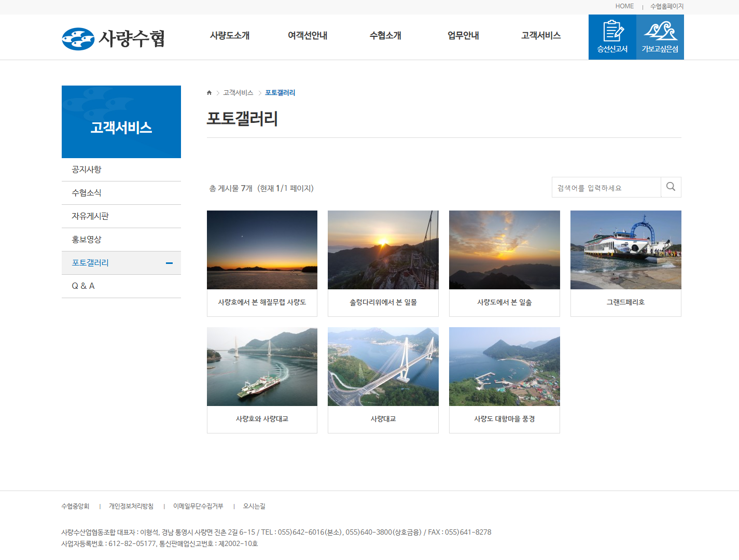Select Q & A in sidebar
The image size is (739, 560).
click(121, 286)
